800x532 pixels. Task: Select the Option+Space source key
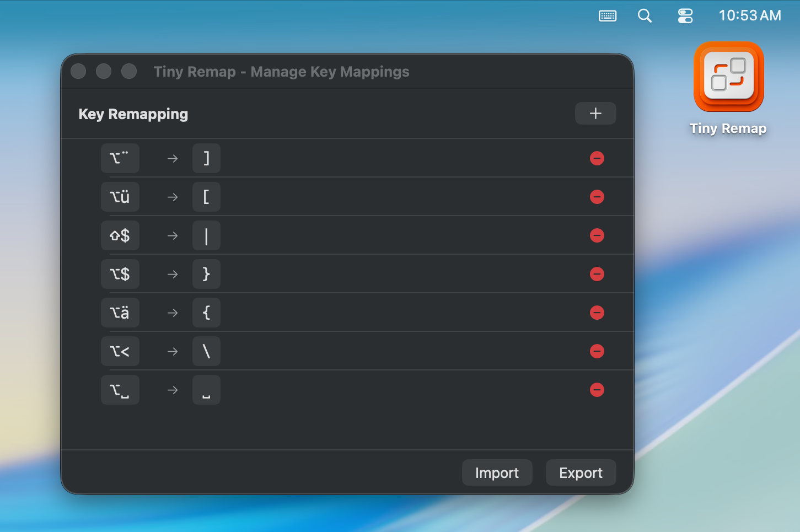(x=120, y=390)
